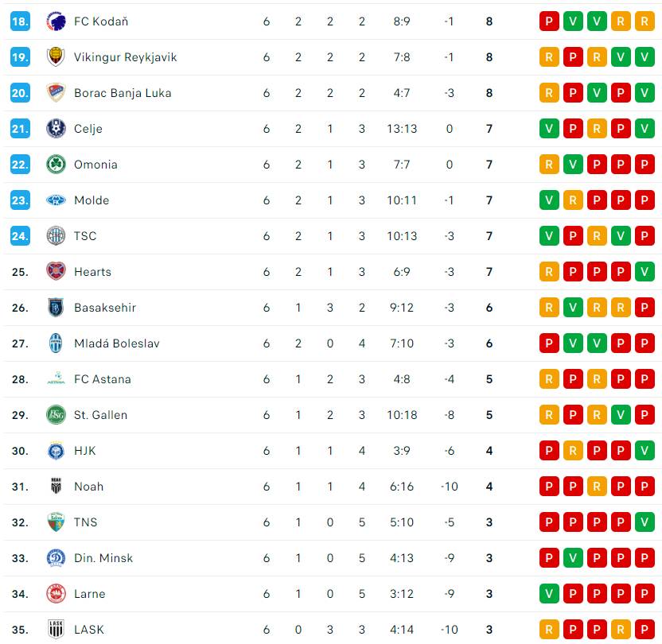The height and width of the screenshot is (644, 662).
Task: Click the Vikingur Reykjavik team logo
Action: pyautogui.click(x=56, y=57)
